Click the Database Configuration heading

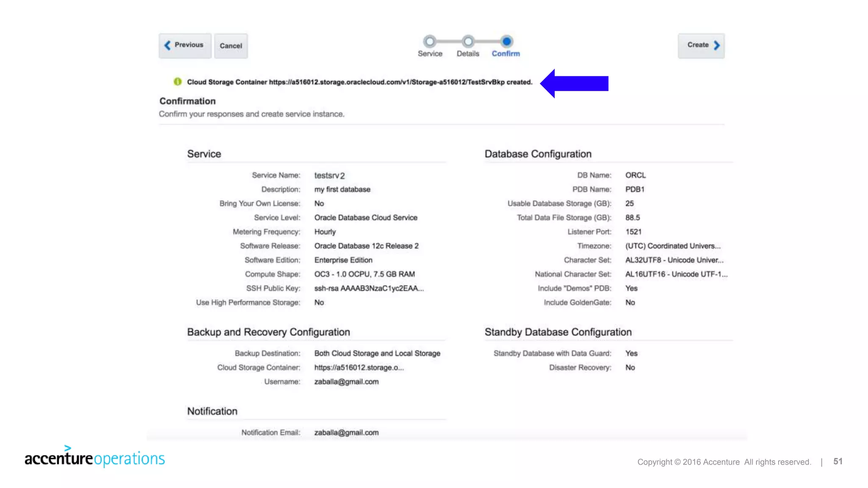538,154
